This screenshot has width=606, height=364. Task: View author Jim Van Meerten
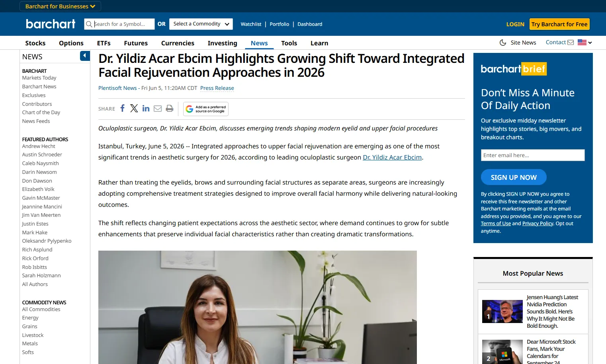(x=41, y=215)
